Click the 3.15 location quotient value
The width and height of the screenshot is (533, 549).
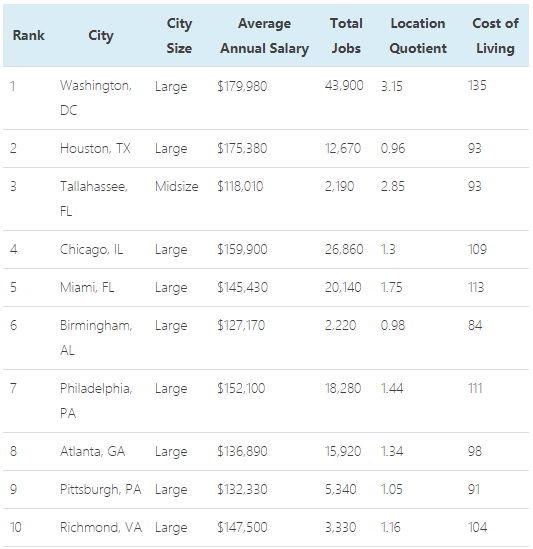[392, 86]
